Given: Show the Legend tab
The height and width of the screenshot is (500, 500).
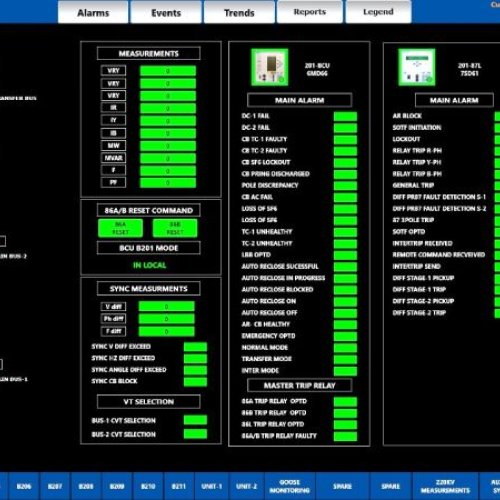Looking at the screenshot, I should coord(378,12).
